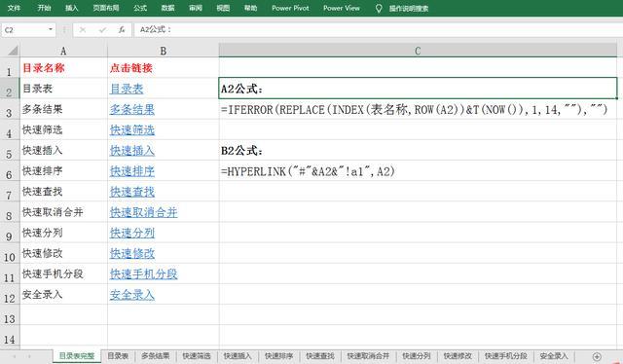Follow the 快速取消合并 hyperlink
The width and height of the screenshot is (623, 364).
[x=143, y=212]
